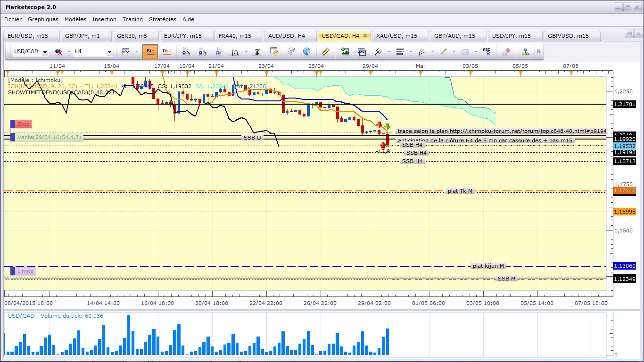
Task: Open the Graphiques menu
Action: 43,19
